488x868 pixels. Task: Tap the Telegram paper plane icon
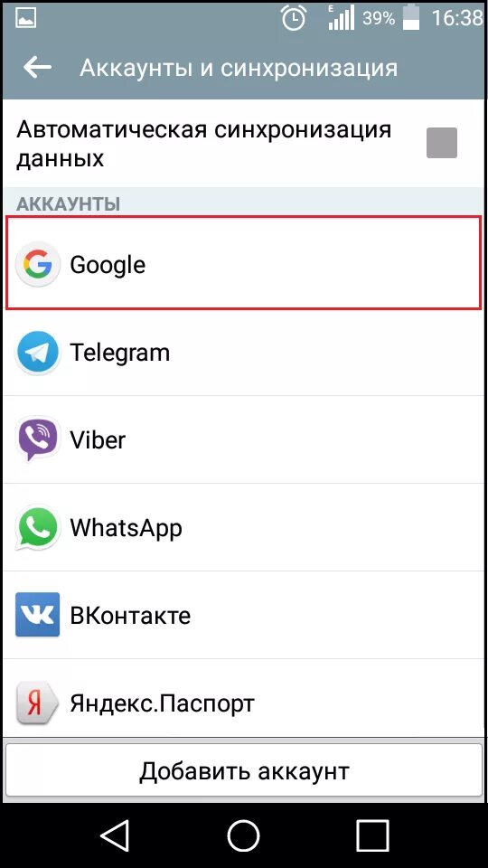click(38, 352)
